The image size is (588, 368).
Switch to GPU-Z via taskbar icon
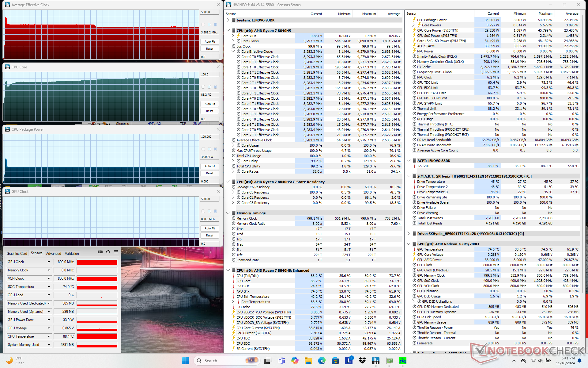click(389, 361)
